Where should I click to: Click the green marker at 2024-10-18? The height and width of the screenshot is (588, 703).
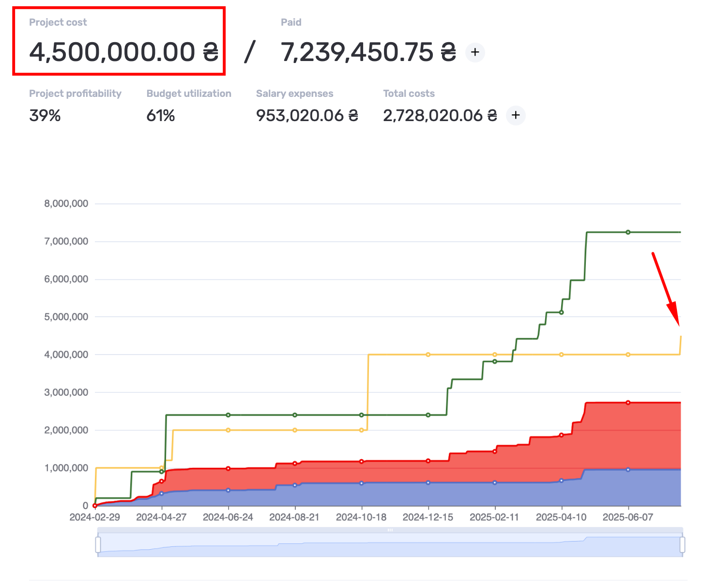point(361,415)
